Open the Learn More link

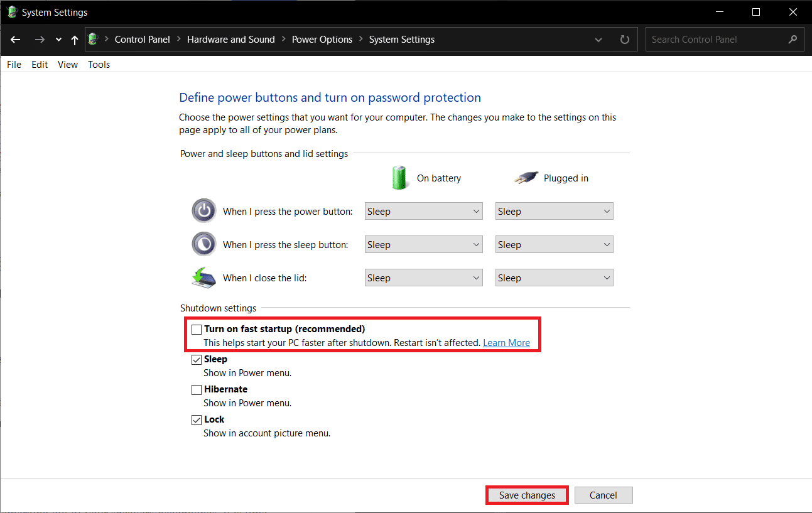(506, 343)
